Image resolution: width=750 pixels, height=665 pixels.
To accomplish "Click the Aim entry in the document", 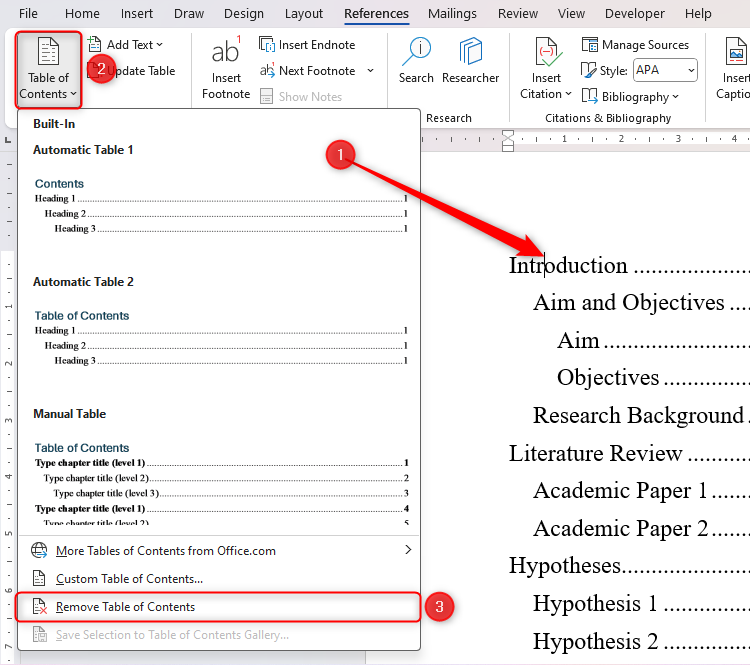I will pos(578,341).
